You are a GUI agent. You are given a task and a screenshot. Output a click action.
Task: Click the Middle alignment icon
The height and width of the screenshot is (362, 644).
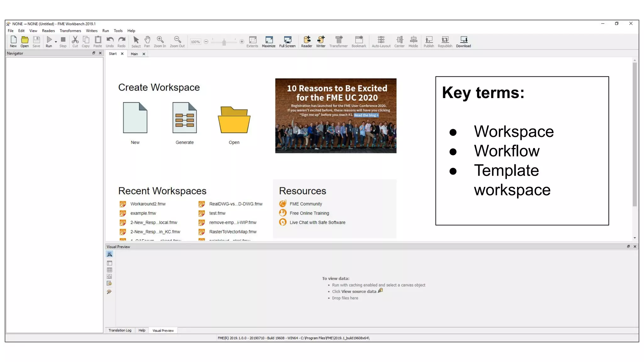pos(413,41)
